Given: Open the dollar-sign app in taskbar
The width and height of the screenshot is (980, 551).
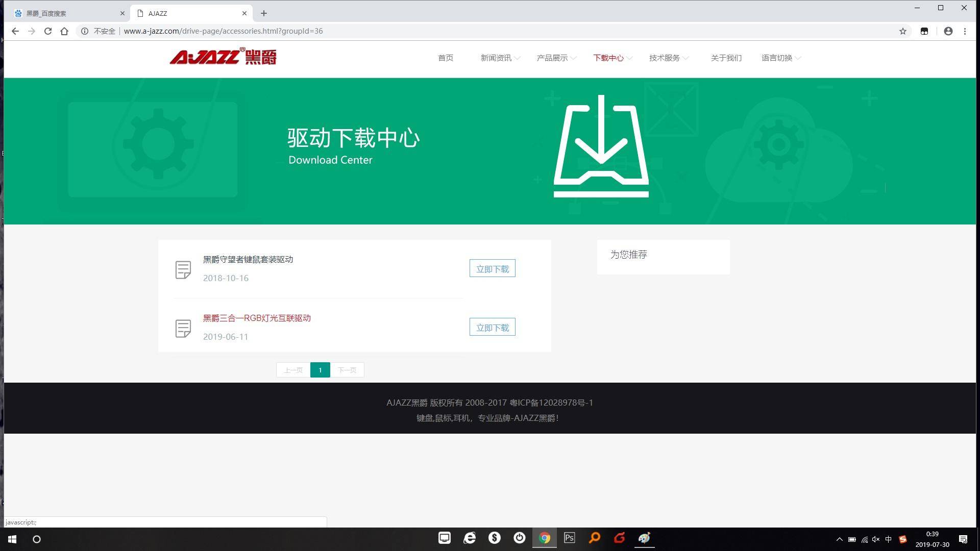Looking at the screenshot, I should pos(495,538).
